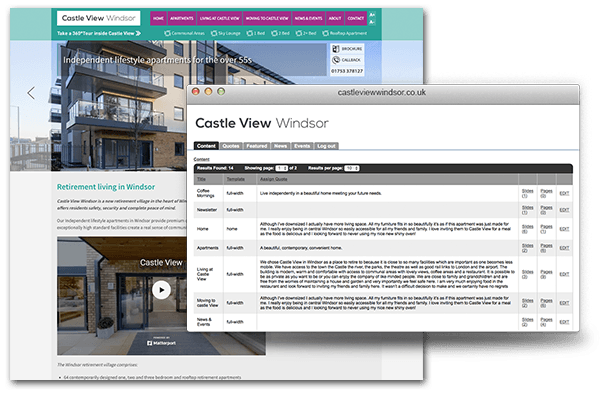The width and height of the screenshot is (600, 400).
Task: Click the castleviewwindsor.co.uk window title
Action: 382,92
